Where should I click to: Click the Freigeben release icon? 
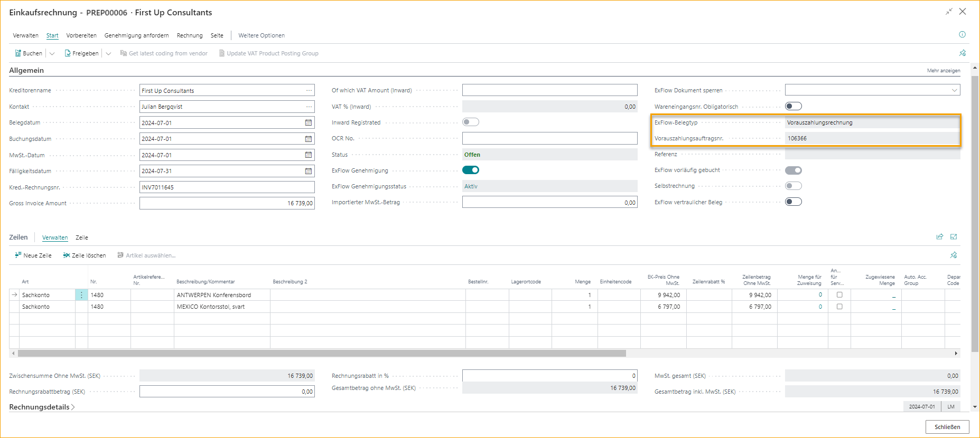coord(68,53)
